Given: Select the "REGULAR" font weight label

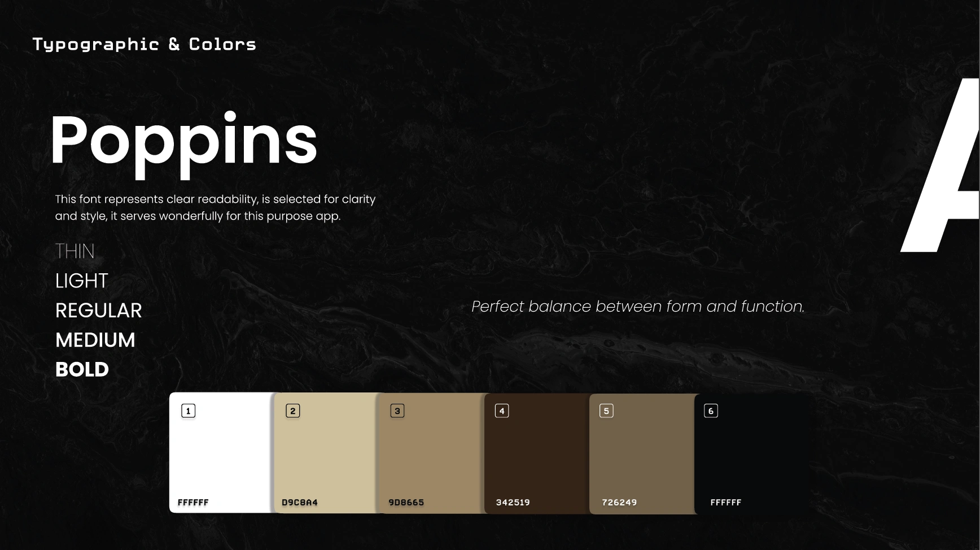Looking at the screenshot, I should pyautogui.click(x=98, y=311).
